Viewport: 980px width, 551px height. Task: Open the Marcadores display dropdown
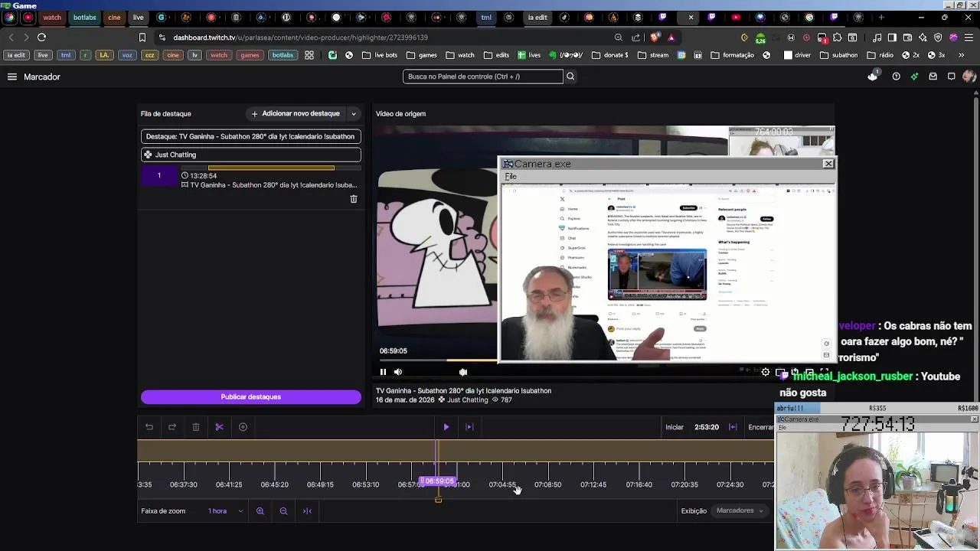[x=740, y=510]
